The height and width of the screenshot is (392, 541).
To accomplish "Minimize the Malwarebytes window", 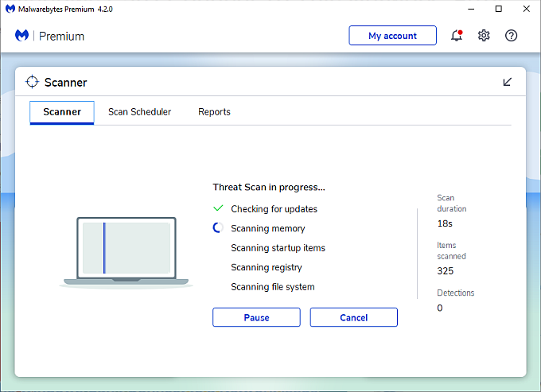I will 471,9.
